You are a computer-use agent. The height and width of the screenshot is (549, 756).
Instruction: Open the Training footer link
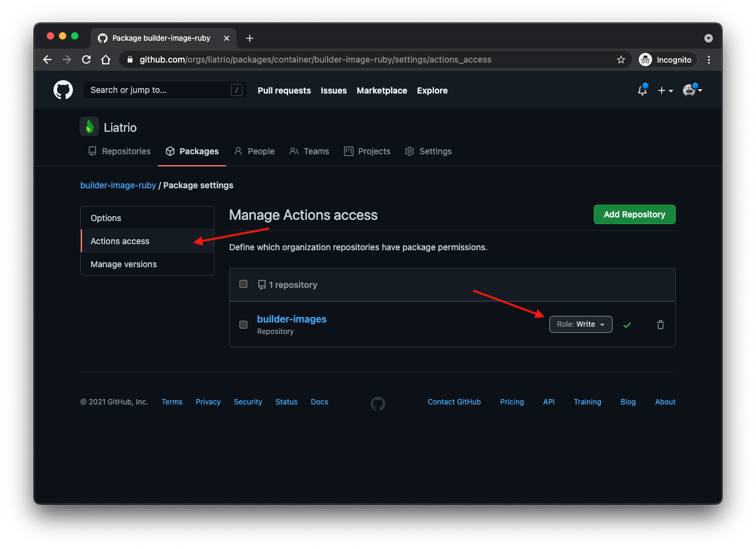588,402
